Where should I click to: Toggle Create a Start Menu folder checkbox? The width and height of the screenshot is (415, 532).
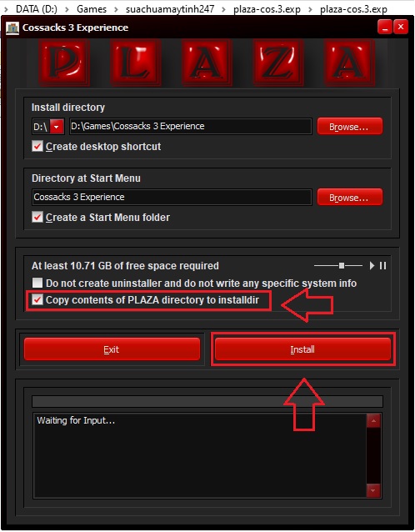[x=37, y=217]
